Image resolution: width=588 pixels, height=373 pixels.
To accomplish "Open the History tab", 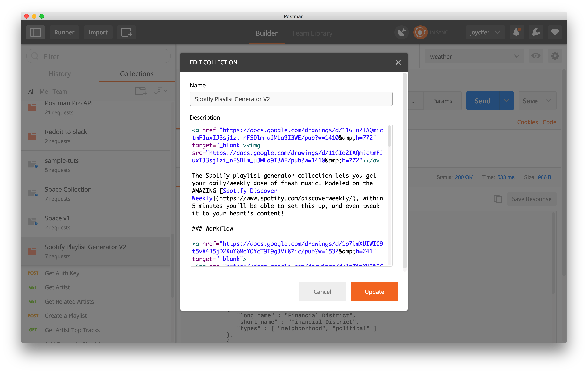I will click(x=60, y=74).
